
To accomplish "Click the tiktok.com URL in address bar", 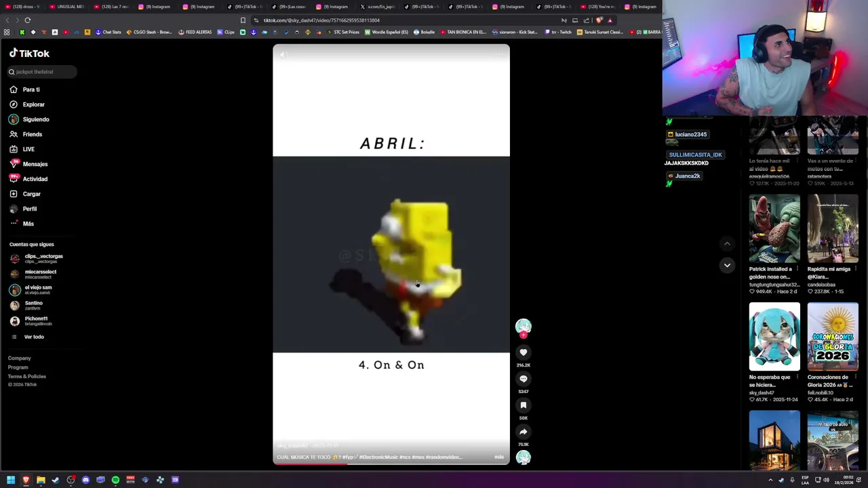I will (321, 20).
